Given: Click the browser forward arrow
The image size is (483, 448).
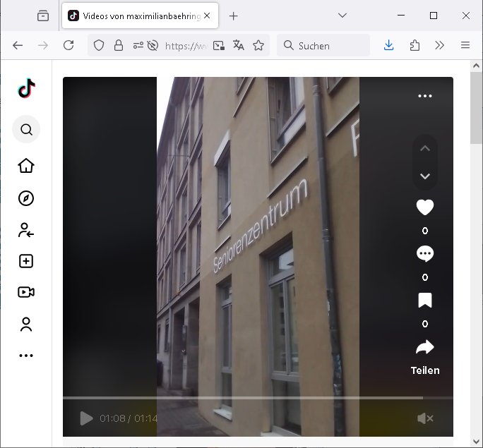Looking at the screenshot, I should pos(43,46).
